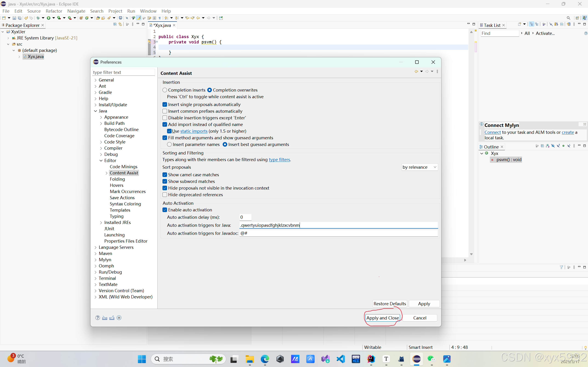The height and width of the screenshot is (367, 588).
Task: Check Hide deprecated references
Action: (165, 195)
